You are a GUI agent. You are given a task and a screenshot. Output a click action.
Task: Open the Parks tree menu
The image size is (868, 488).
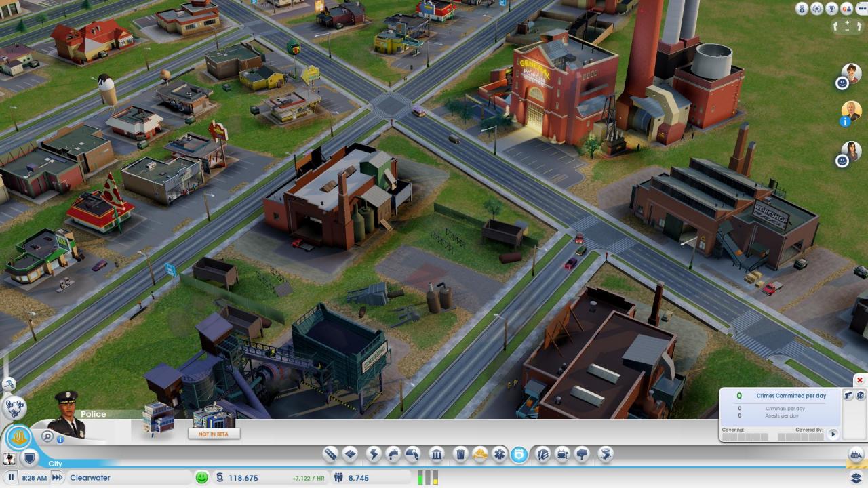[x=582, y=454]
